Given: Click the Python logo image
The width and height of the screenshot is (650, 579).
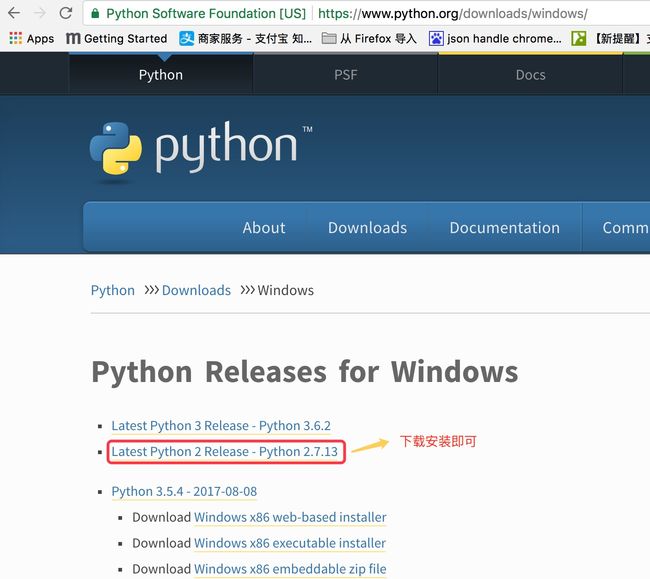Looking at the screenshot, I should (201, 150).
